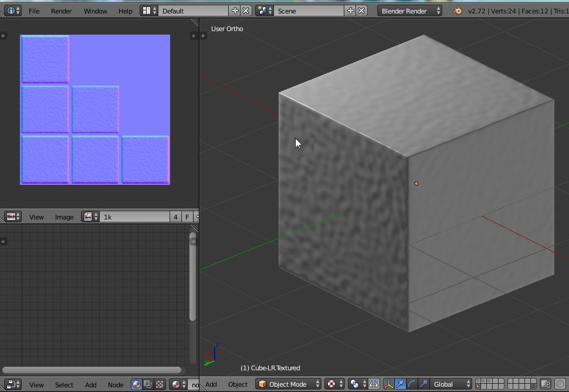Screen dimensions: 569x392
Task: Select the scale manipulator icon
Action: point(424,384)
